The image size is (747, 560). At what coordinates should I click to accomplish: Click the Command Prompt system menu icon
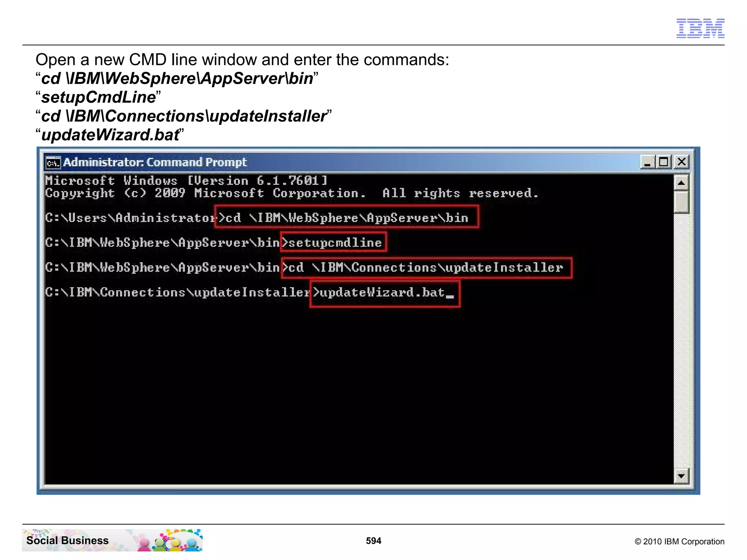[x=53, y=162]
